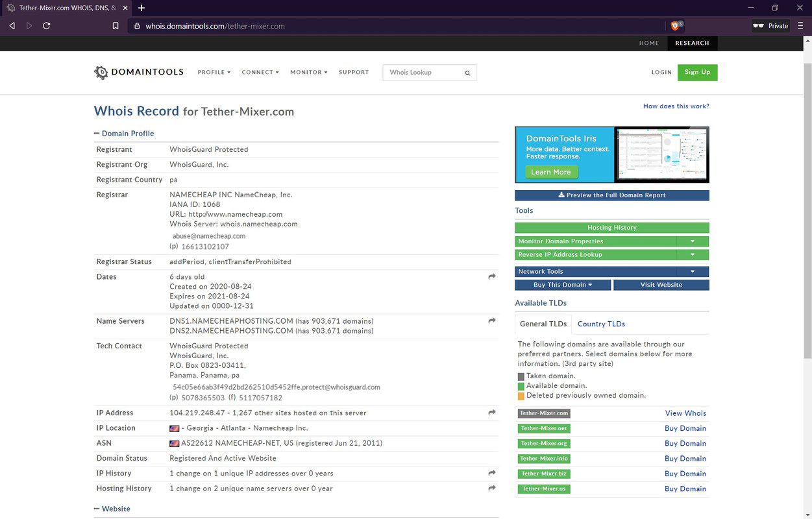Open the SUPPORT page
Screen dimensions: 812x519
[x=354, y=72]
